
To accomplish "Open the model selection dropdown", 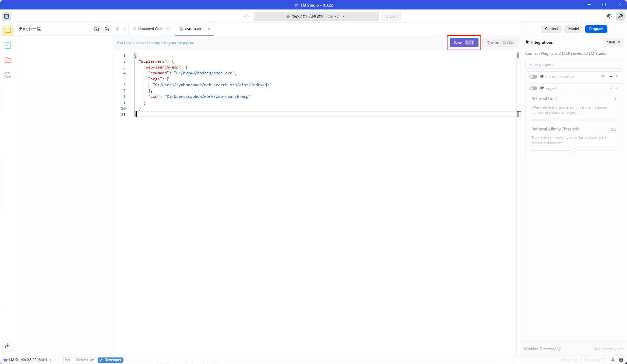I will 316,16.
